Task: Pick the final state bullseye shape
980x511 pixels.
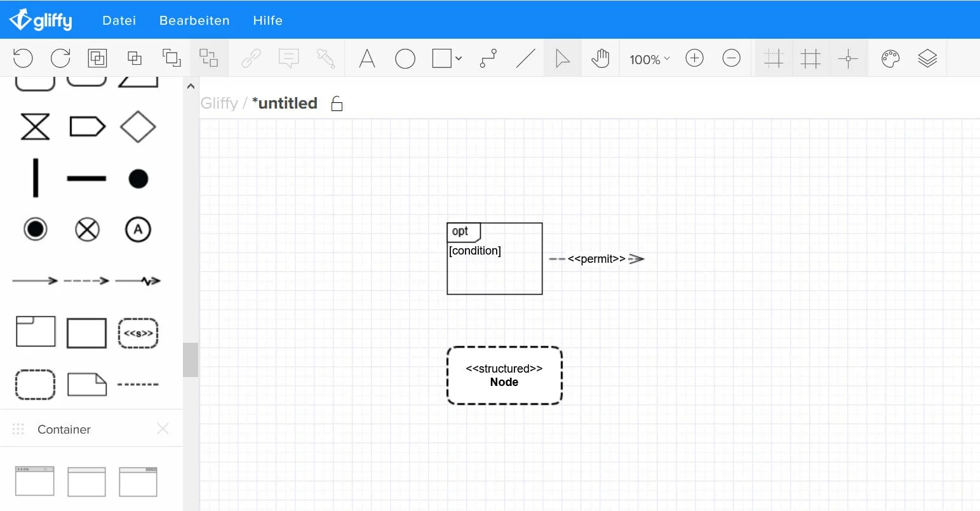Action: point(35,229)
